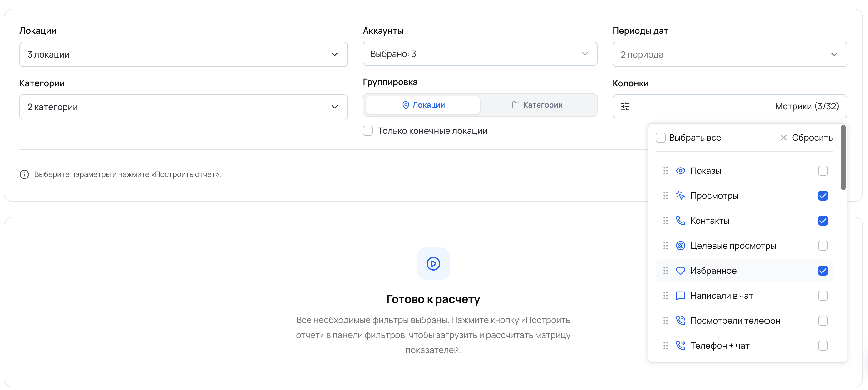Expand the Категории dropdown showing 2 категории

coord(183,107)
